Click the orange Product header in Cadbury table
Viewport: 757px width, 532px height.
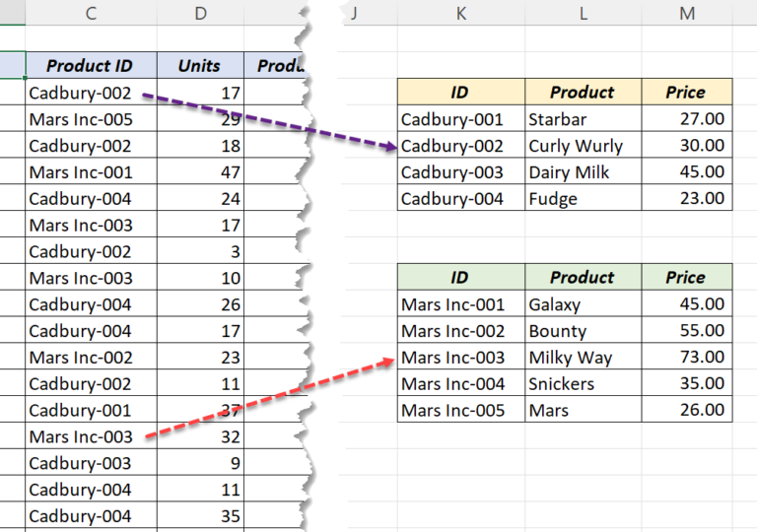[x=583, y=93]
